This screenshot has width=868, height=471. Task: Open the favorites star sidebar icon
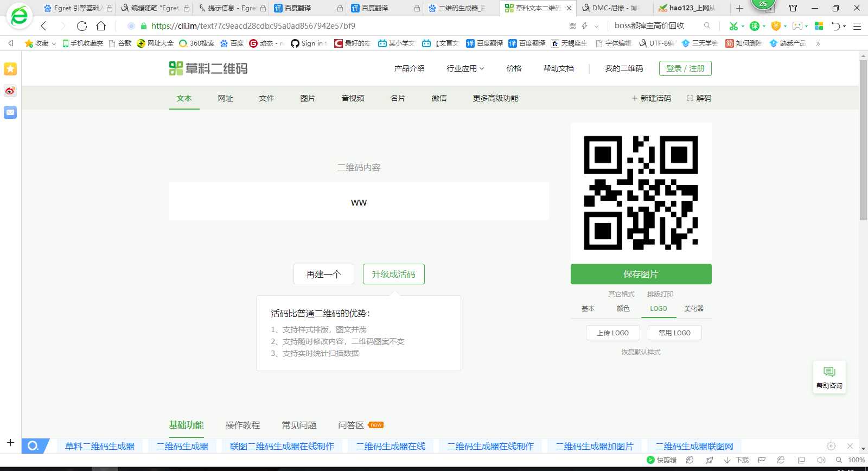click(10, 69)
